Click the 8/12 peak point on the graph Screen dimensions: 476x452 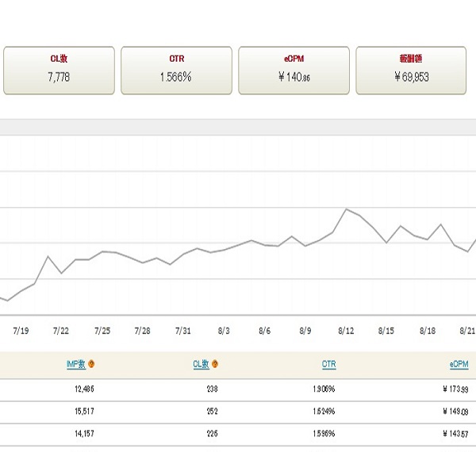pyautogui.click(x=346, y=209)
